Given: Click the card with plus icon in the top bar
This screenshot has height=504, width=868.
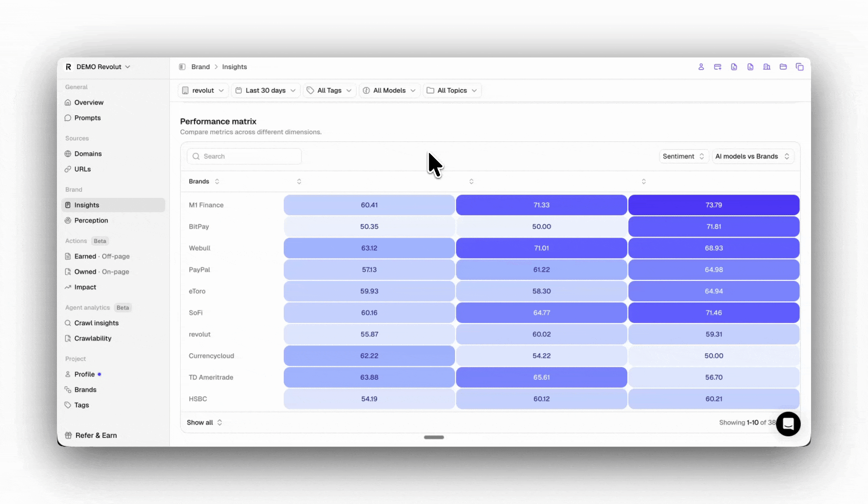Looking at the screenshot, I should [718, 67].
